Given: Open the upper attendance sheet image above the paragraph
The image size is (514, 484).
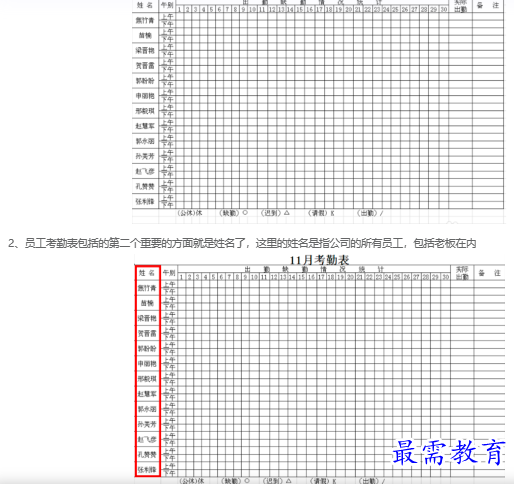Looking at the screenshot, I should coord(319,112).
